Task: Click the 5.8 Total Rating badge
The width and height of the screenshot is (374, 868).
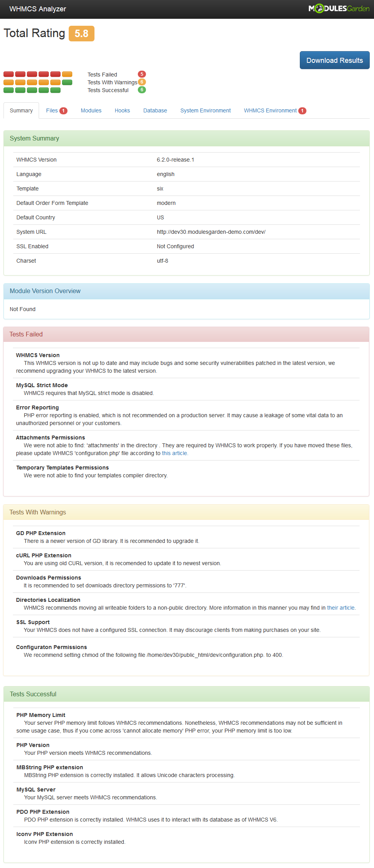Action: (x=82, y=34)
